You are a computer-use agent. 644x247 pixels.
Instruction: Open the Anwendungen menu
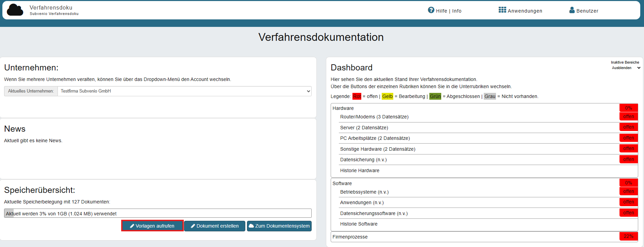click(x=521, y=11)
